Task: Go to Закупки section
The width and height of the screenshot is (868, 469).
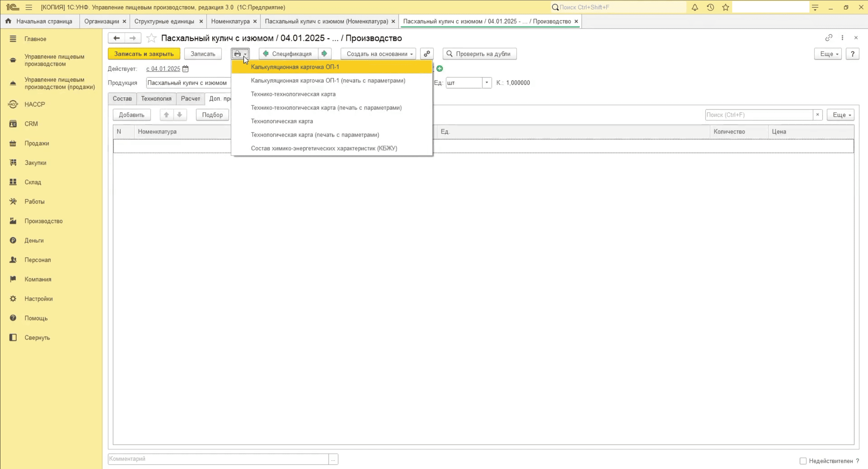Action: point(35,163)
